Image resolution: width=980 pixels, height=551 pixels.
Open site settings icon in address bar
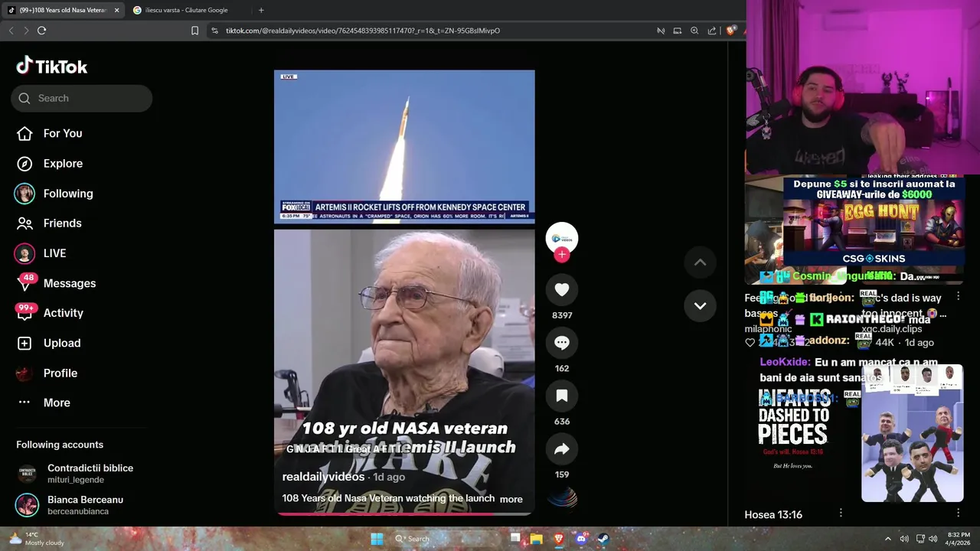pos(214,31)
